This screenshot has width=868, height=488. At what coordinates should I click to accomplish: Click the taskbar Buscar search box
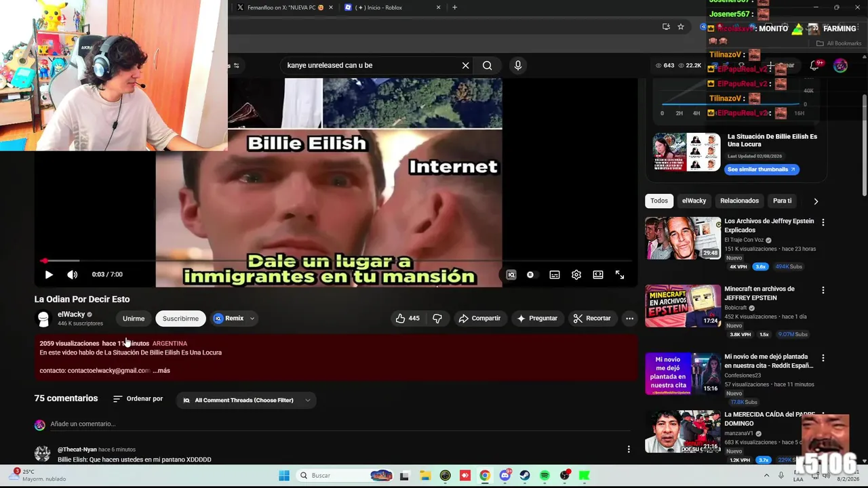(346, 475)
